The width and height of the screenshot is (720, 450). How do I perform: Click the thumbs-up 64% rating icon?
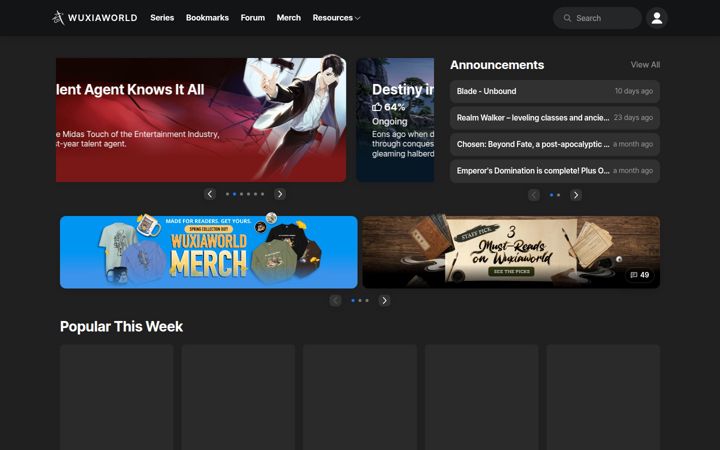pos(377,107)
